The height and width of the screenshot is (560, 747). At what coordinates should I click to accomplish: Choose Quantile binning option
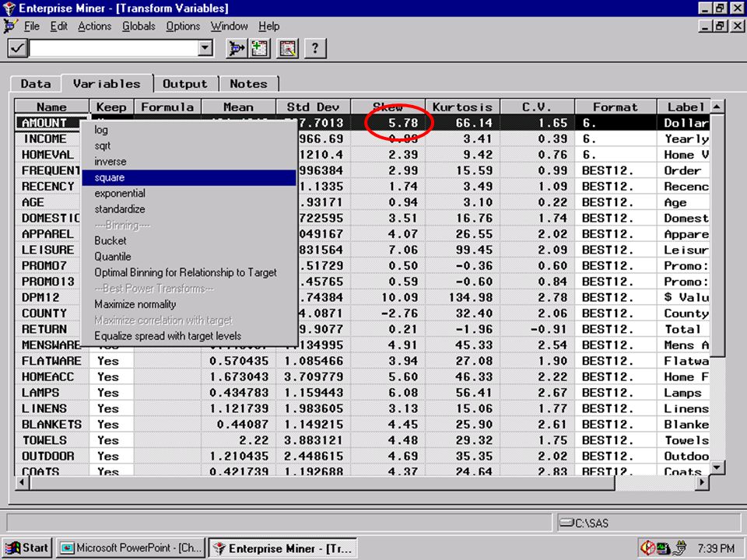click(x=188, y=257)
